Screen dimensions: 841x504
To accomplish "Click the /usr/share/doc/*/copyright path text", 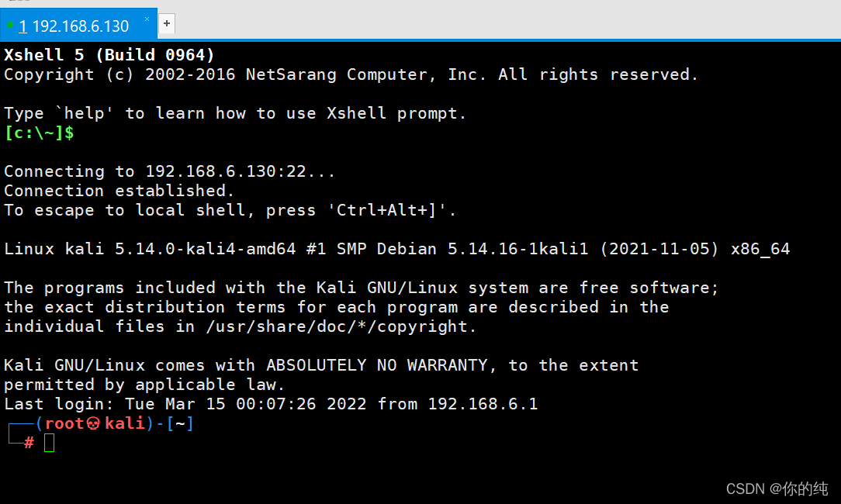I will coord(340,326).
